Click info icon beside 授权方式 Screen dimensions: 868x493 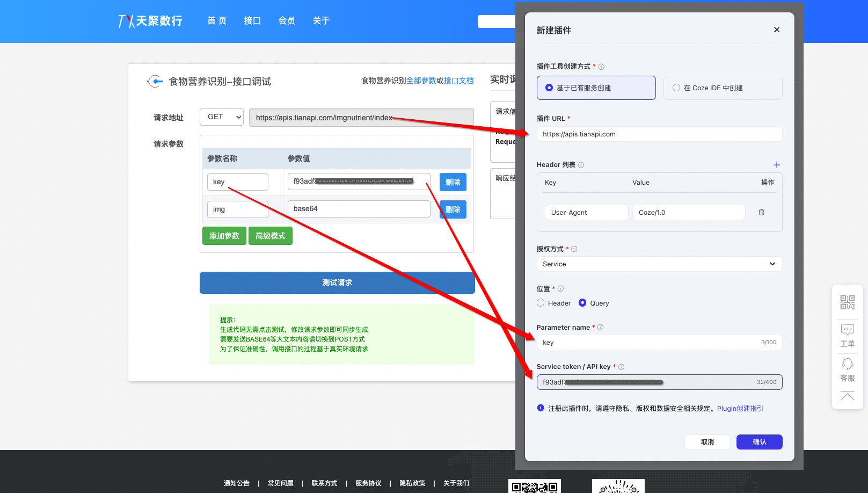coord(574,249)
